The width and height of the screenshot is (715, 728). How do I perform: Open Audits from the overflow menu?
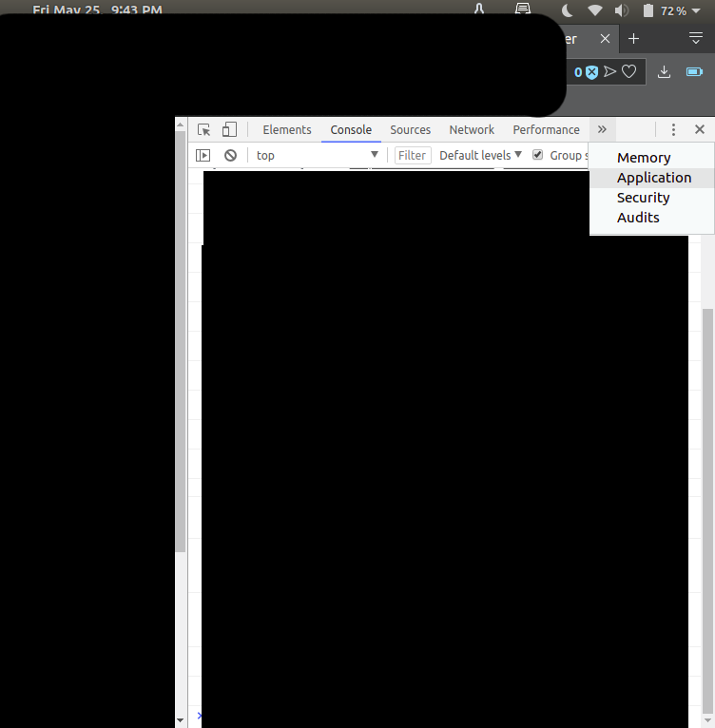652,218
